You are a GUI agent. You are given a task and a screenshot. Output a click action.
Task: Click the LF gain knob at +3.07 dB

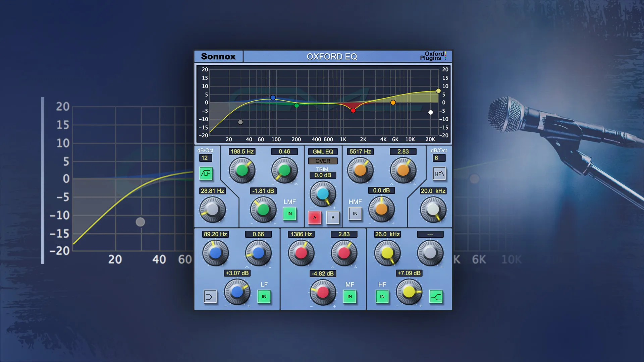237,292
